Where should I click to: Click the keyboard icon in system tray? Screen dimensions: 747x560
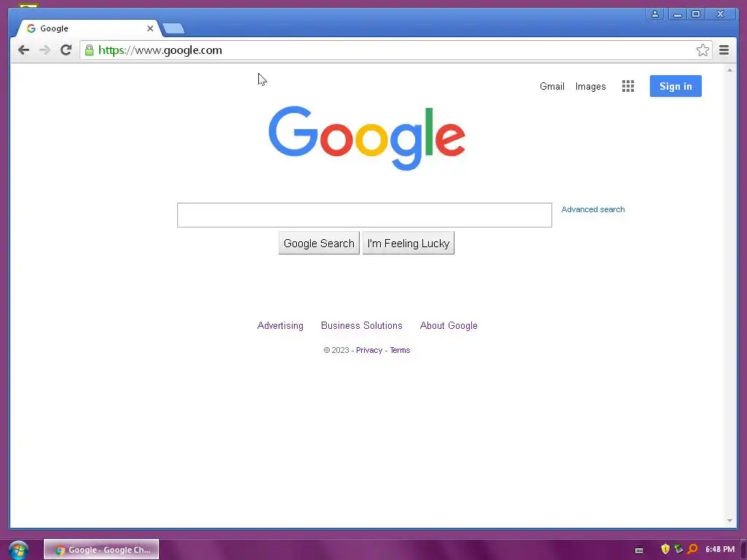tap(639, 550)
